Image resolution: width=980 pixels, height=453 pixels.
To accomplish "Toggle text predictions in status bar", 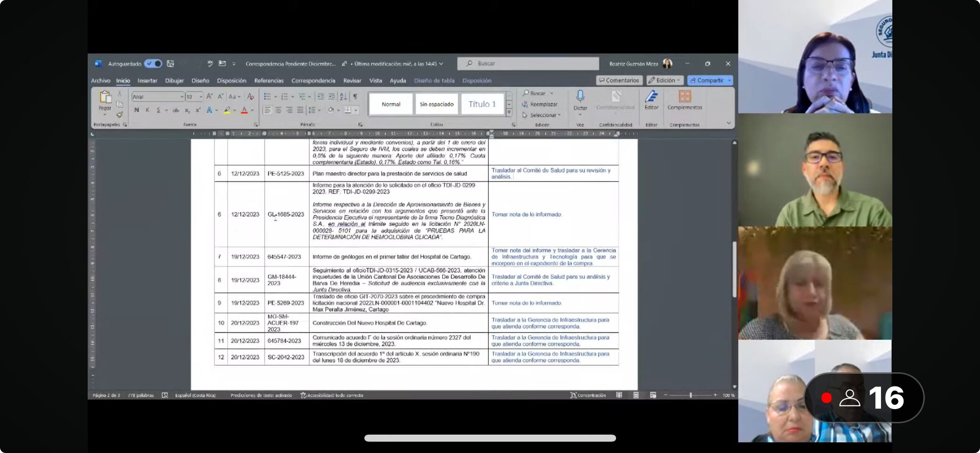I will point(261,395).
